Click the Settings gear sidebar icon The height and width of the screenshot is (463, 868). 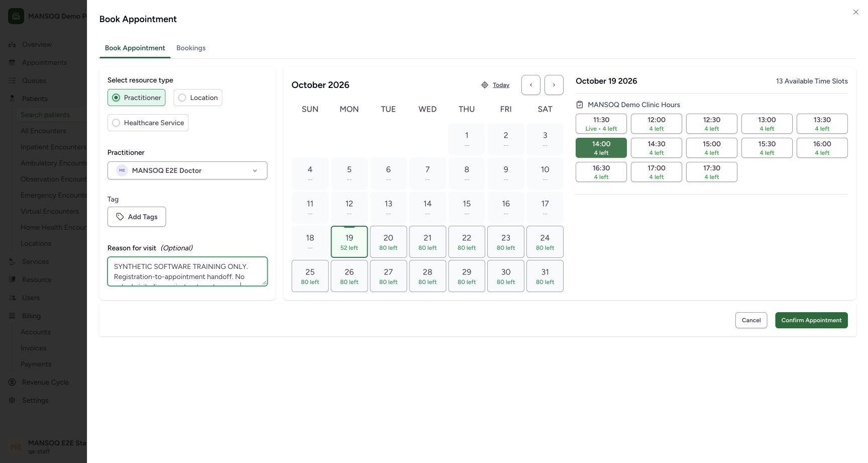pos(12,400)
